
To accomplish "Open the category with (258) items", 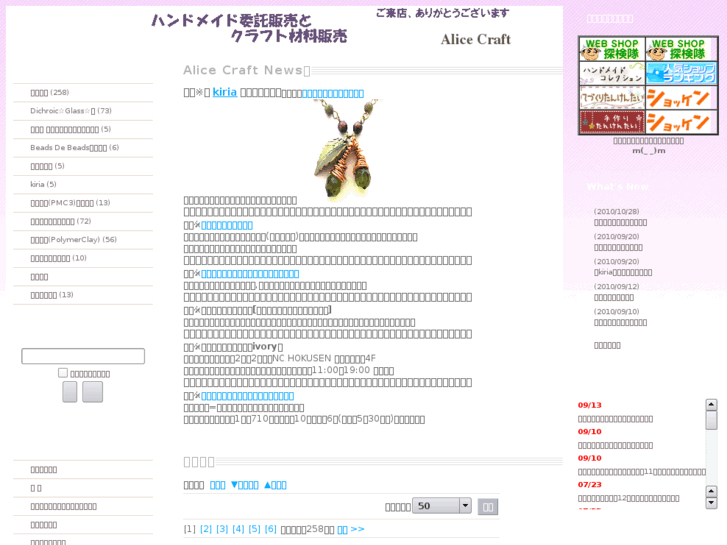I will coord(50,92).
